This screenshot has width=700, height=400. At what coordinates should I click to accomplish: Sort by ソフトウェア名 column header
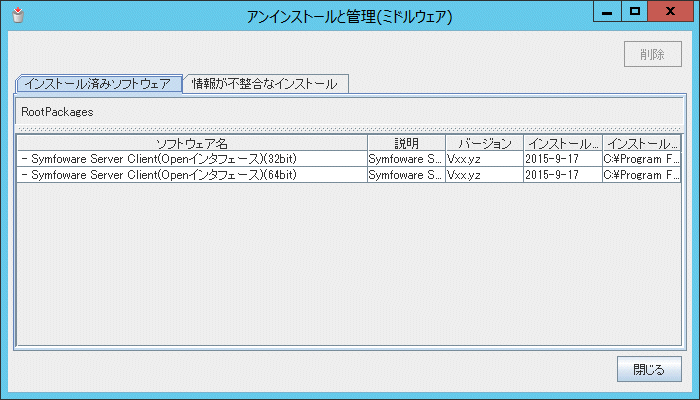tap(192, 143)
